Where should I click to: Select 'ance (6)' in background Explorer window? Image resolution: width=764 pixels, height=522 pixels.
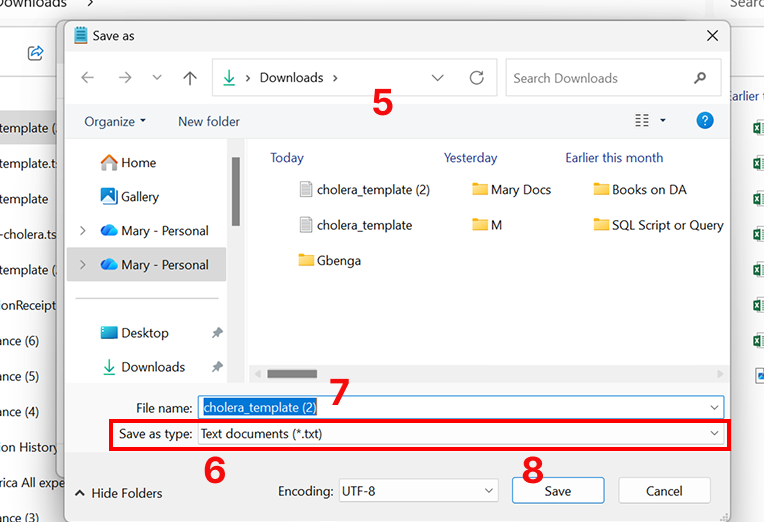point(19,341)
